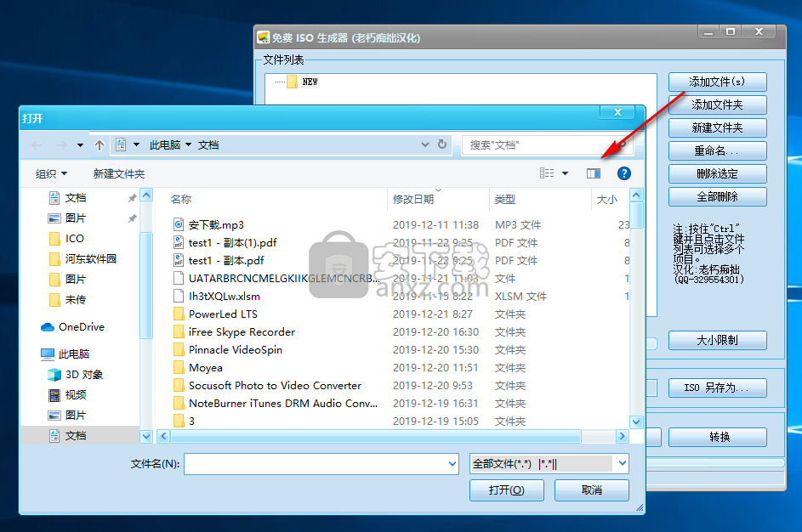
Task: Click 打开(O) button
Action: [506, 490]
